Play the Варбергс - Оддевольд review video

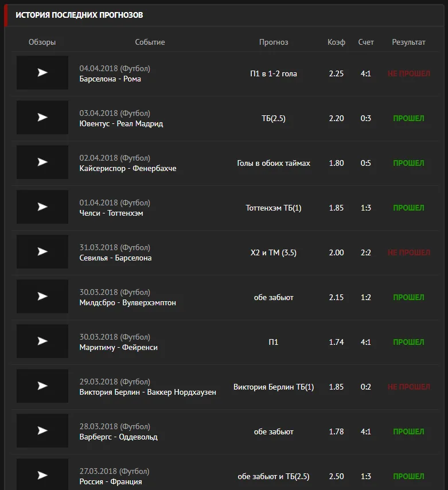42,430
